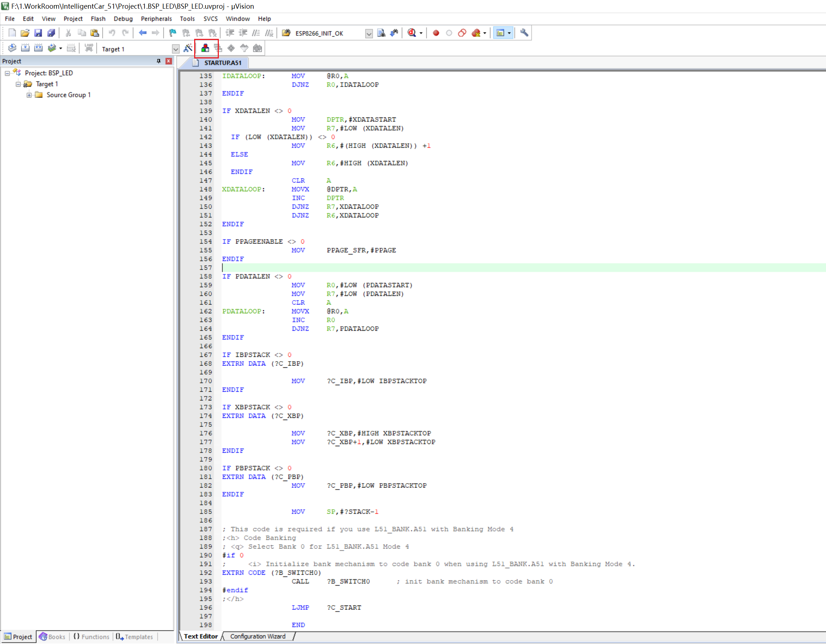The image size is (826, 644).
Task: Open a file using the folder icon
Action: click(25, 33)
